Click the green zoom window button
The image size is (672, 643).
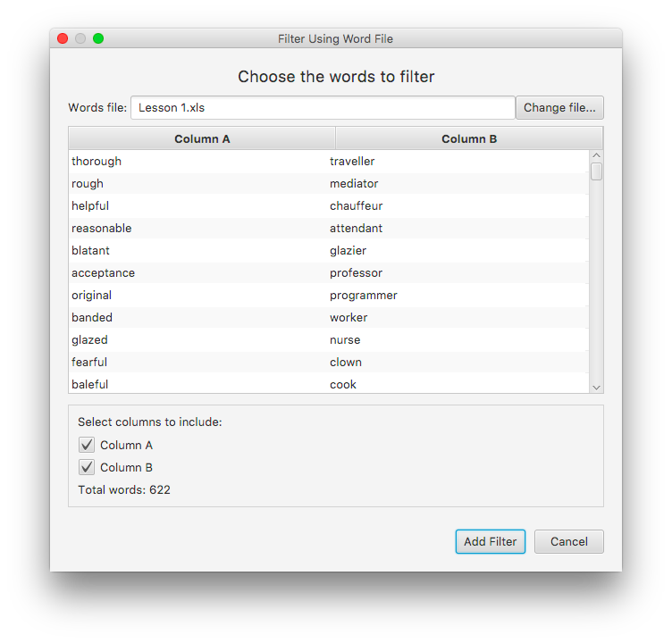(x=98, y=38)
